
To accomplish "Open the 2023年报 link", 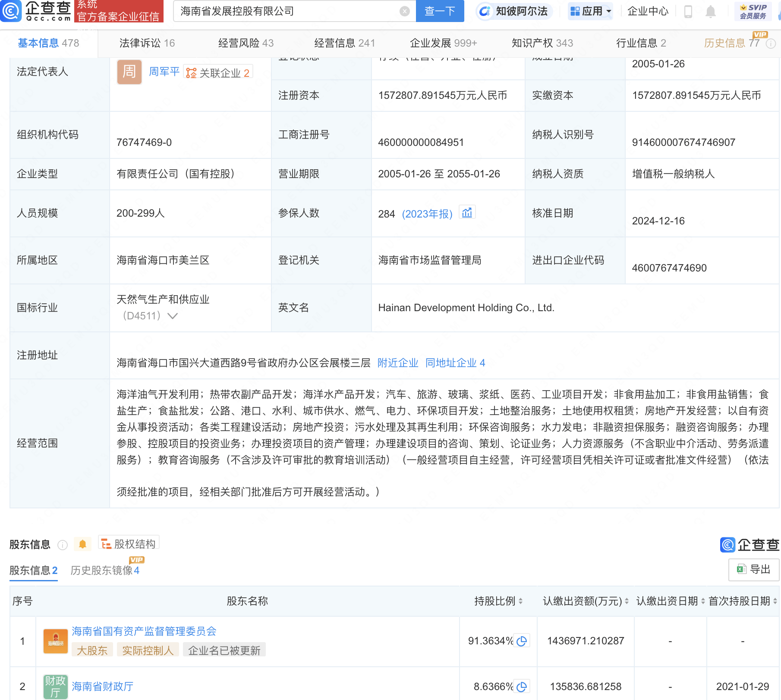I will pos(427,214).
